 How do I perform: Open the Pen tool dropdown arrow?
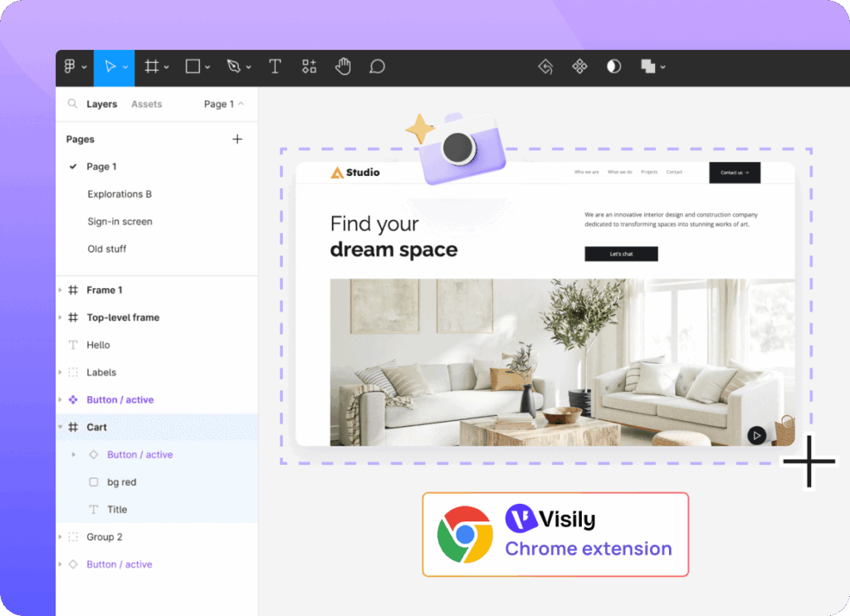(248, 67)
